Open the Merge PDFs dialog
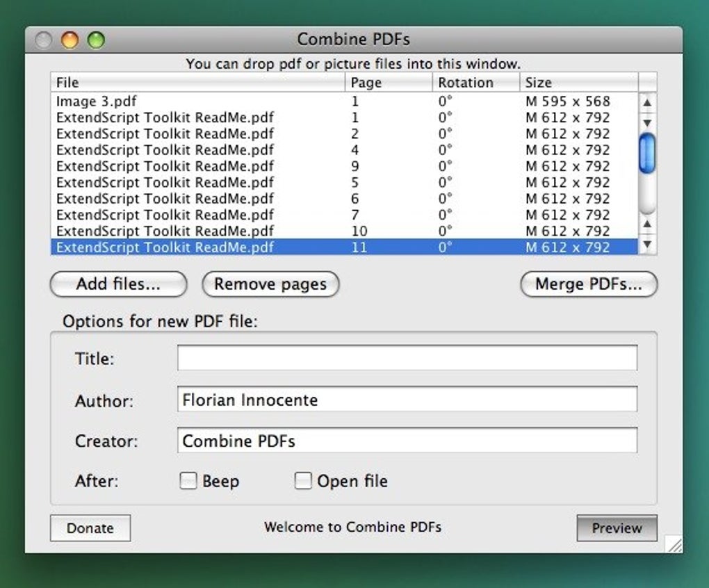 588,284
